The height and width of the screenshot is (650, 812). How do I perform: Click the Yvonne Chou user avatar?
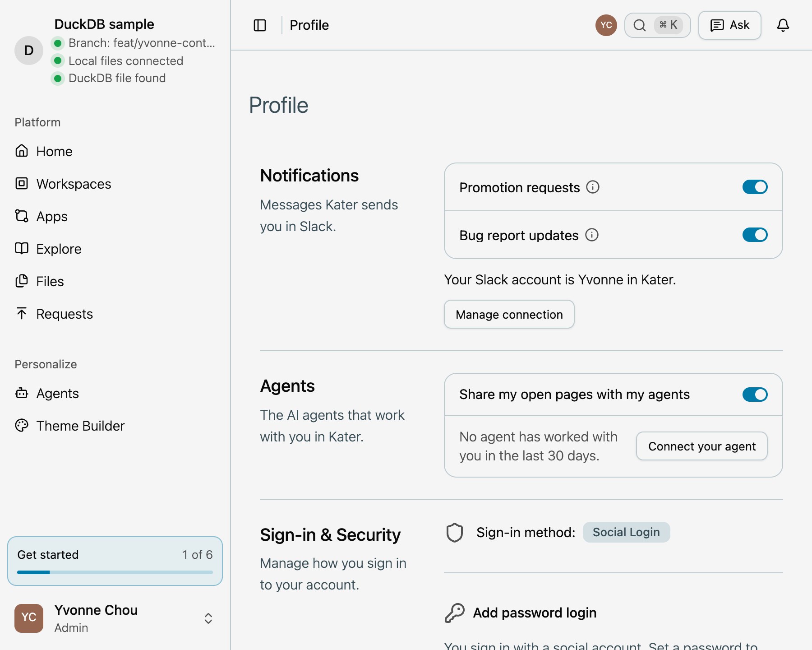(29, 618)
